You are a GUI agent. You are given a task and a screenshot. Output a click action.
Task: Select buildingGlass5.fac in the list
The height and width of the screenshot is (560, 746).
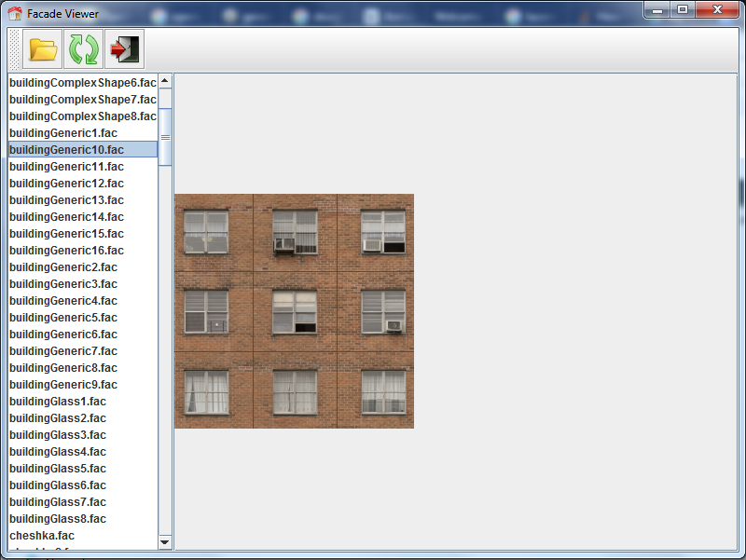click(x=83, y=469)
